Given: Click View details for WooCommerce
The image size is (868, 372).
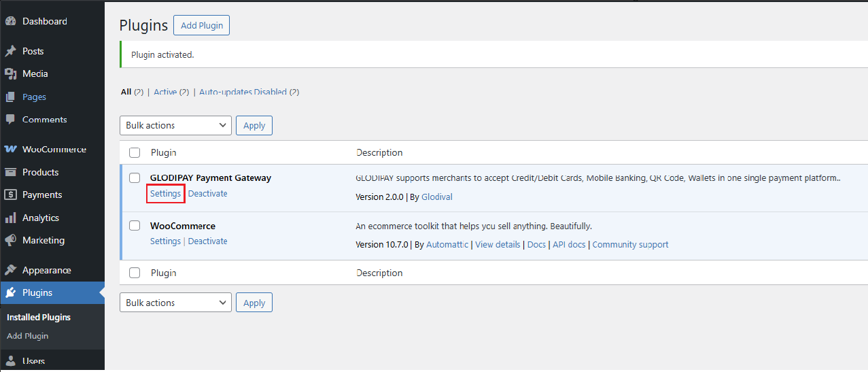Looking at the screenshot, I should pyautogui.click(x=498, y=245).
